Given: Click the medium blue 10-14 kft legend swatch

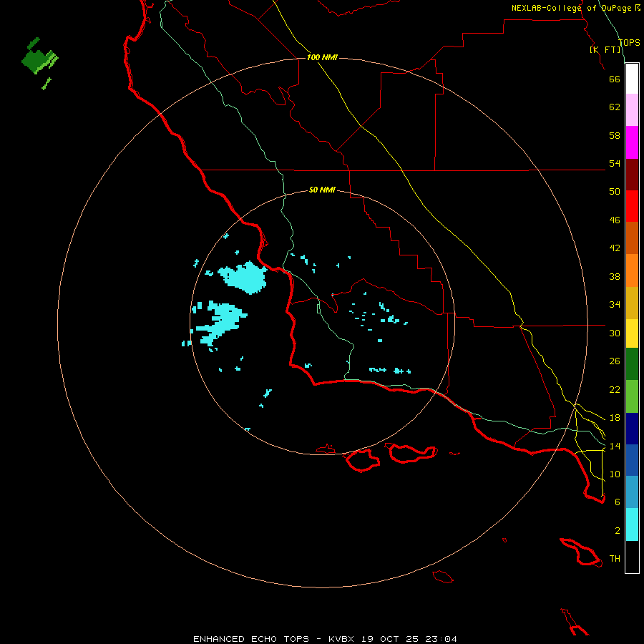Looking at the screenshot, I should point(632,460).
